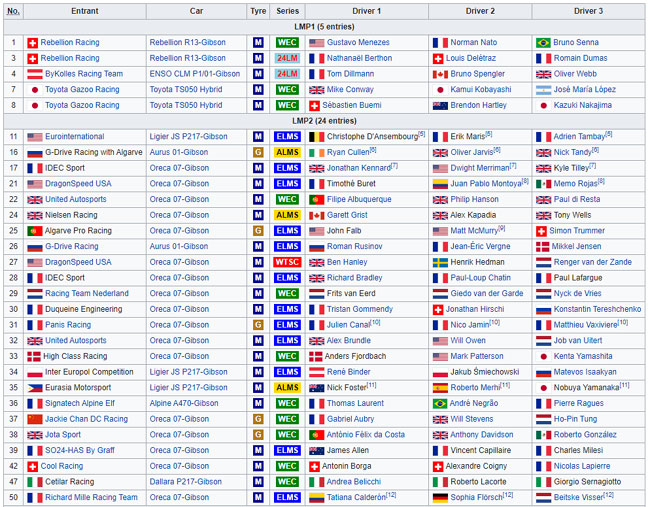Click the German flag beside Sophia Flörsch
Viewport: 650px width, 507px height.
(440, 497)
